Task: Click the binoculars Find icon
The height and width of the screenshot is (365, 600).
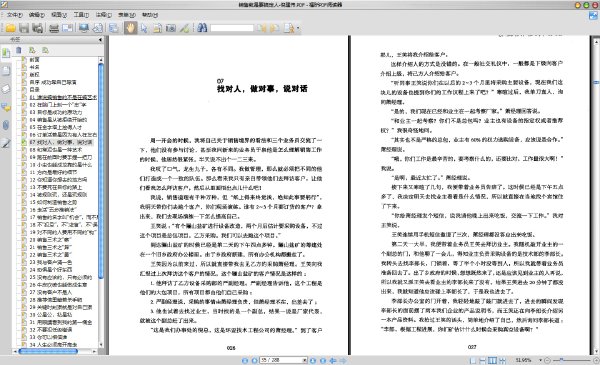Action: click(x=202, y=28)
